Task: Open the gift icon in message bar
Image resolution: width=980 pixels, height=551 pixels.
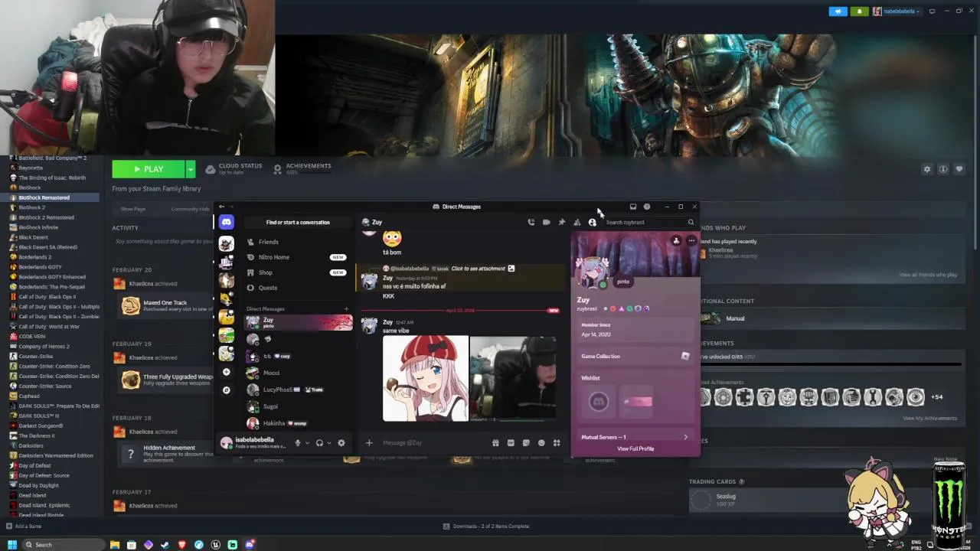Action: coord(495,443)
